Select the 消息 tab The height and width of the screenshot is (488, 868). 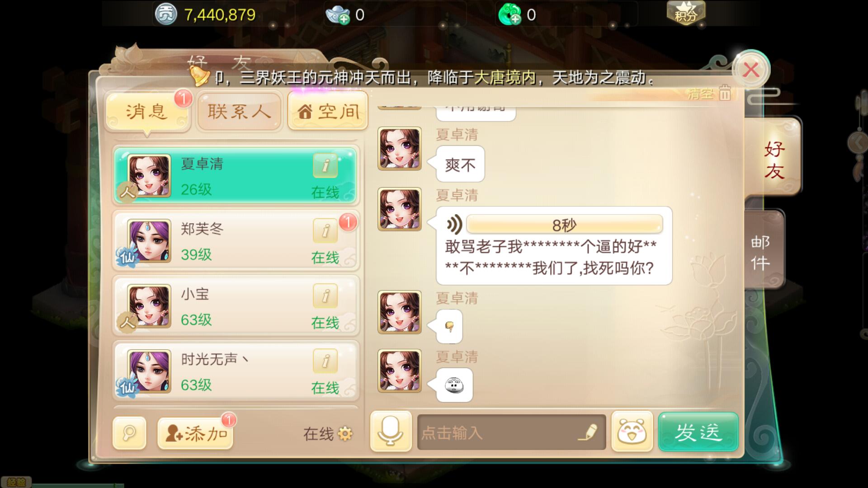point(147,111)
